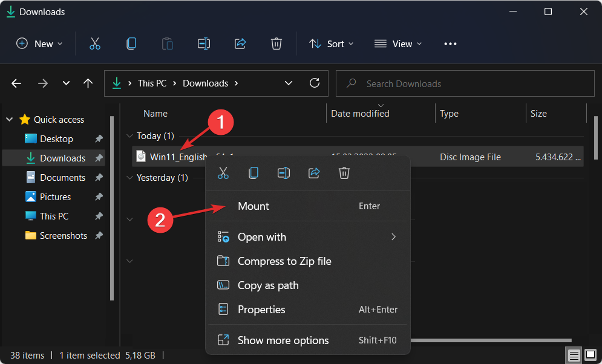Click the Delete trash icon in the toolbar
The image size is (602, 364).
(276, 44)
